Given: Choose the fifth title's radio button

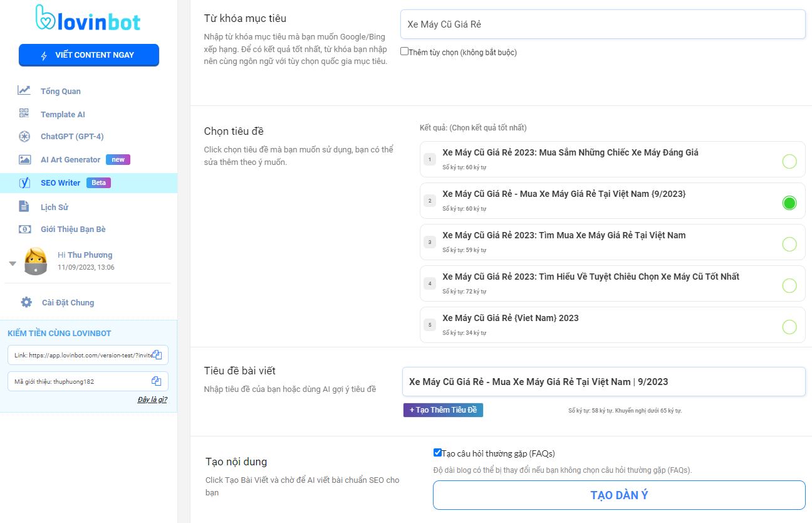Looking at the screenshot, I should 789,325.
